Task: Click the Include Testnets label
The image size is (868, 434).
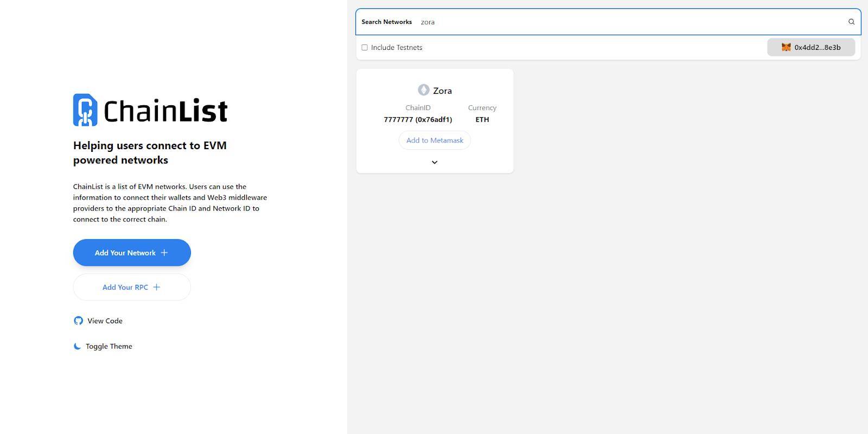Action: (x=397, y=47)
